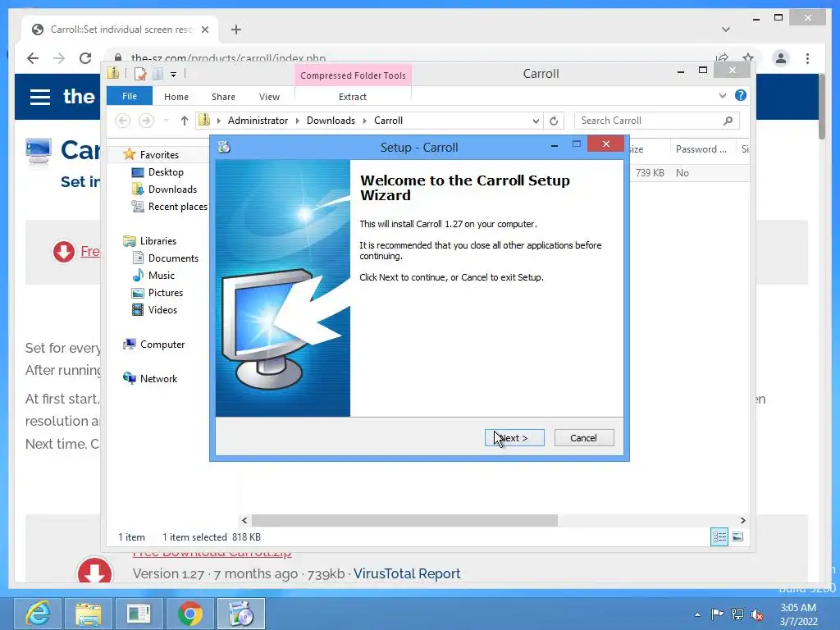Go back in the Chrome browser
Screen dimensions: 840x630
[33, 58]
